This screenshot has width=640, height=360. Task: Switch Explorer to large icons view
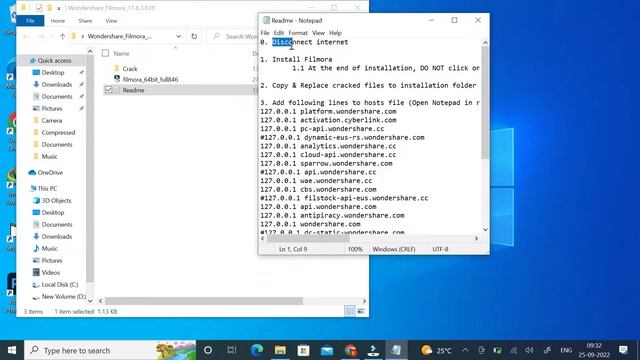[x=361, y=311]
